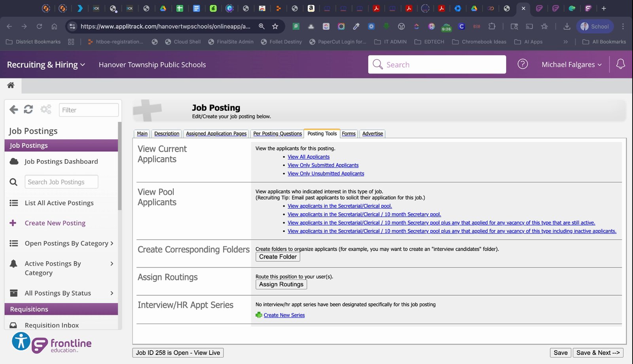633x364 pixels.
Task: Expand Open Postings By Category
Action: tap(61, 243)
